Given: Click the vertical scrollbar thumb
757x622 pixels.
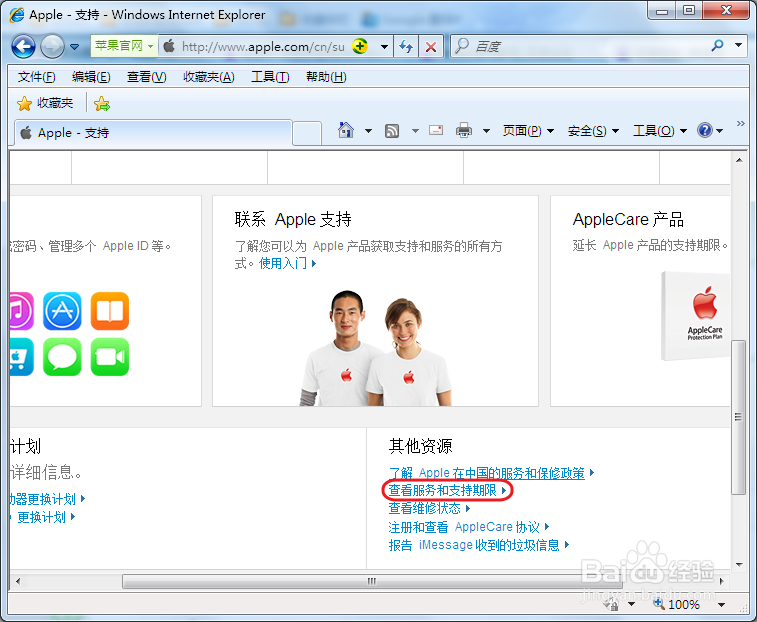Looking at the screenshot, I should click(739, 417).
